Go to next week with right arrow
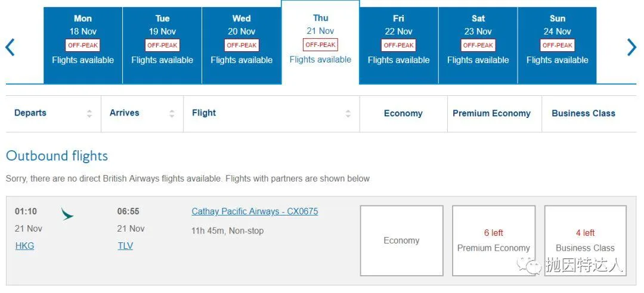The image size is (644, 293). [631, 47]
